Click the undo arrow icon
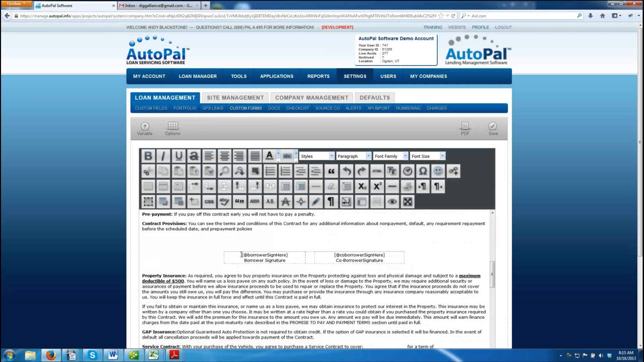This screenshot has height=362, width=644. [346, 171]
